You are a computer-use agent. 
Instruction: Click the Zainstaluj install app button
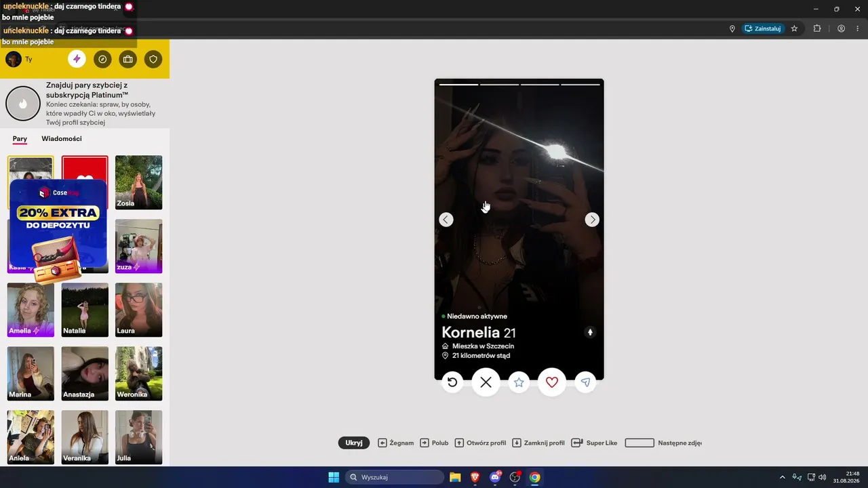pyautogui.click(x=763, y=28)
